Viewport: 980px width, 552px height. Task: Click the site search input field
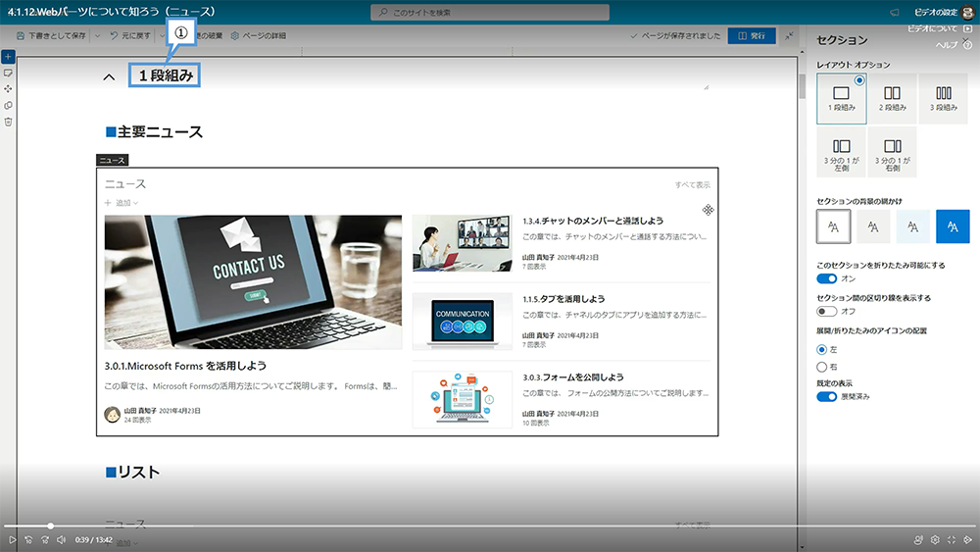click(490, 13)
